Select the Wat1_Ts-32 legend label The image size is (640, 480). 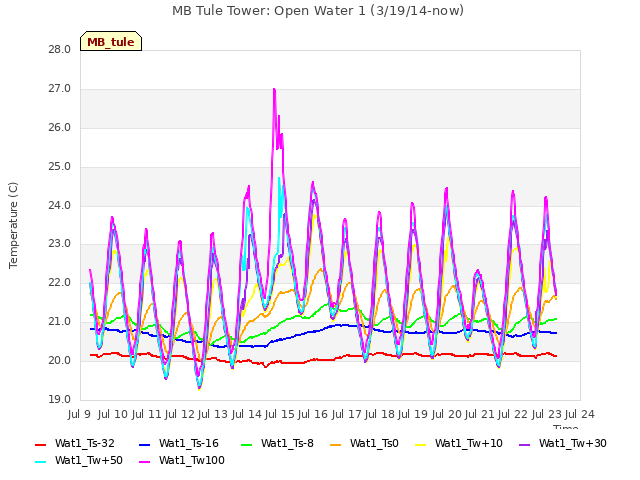(x=84, y=443)
